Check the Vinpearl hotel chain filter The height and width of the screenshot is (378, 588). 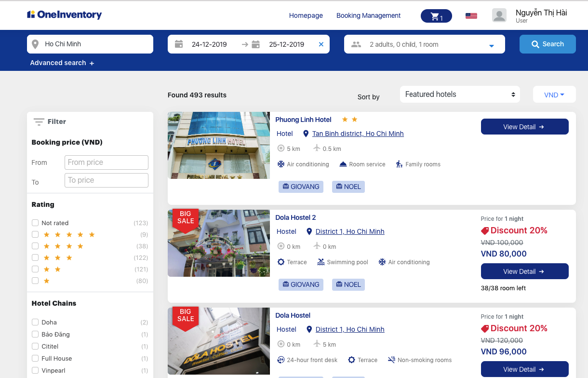coord(35,370)
